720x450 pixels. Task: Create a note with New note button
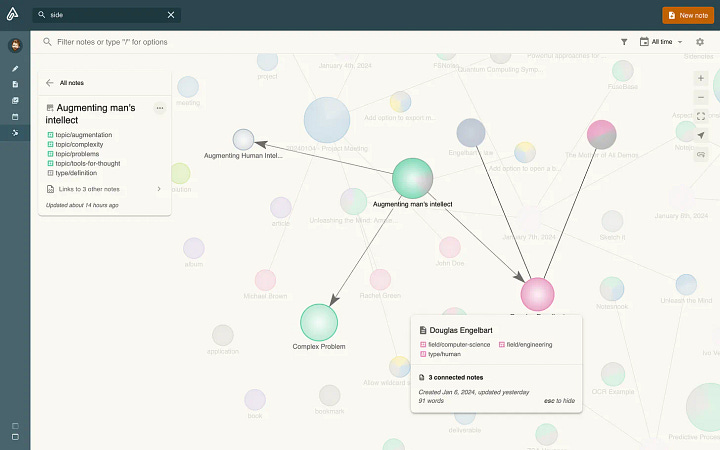coord(688,15)
